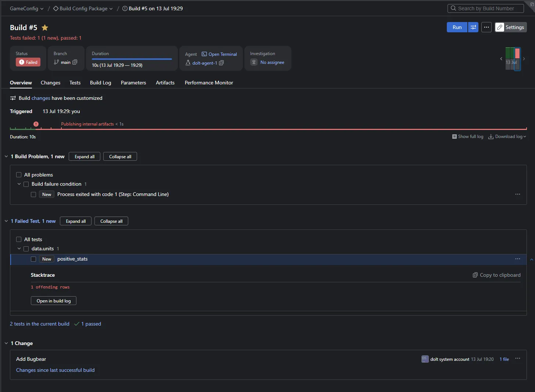This screenshot has width=535, height=392.
Task: Click the search magnifier icon
Action: point(453,8)
